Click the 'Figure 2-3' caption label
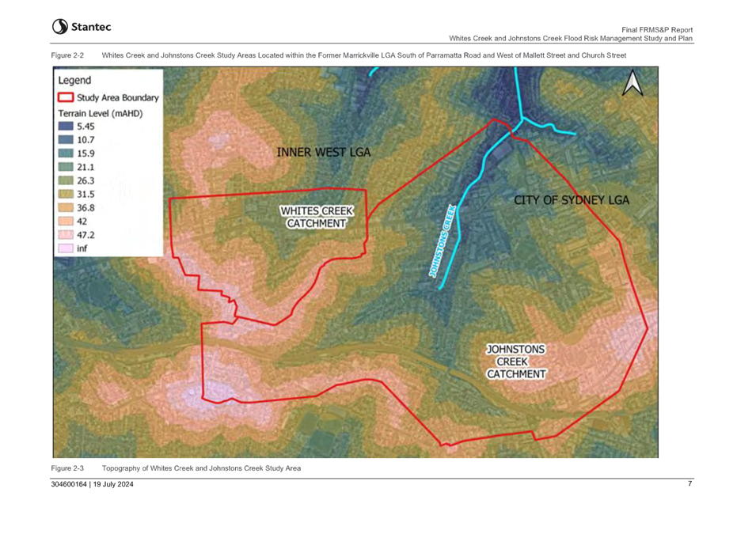 coord(67,468)
